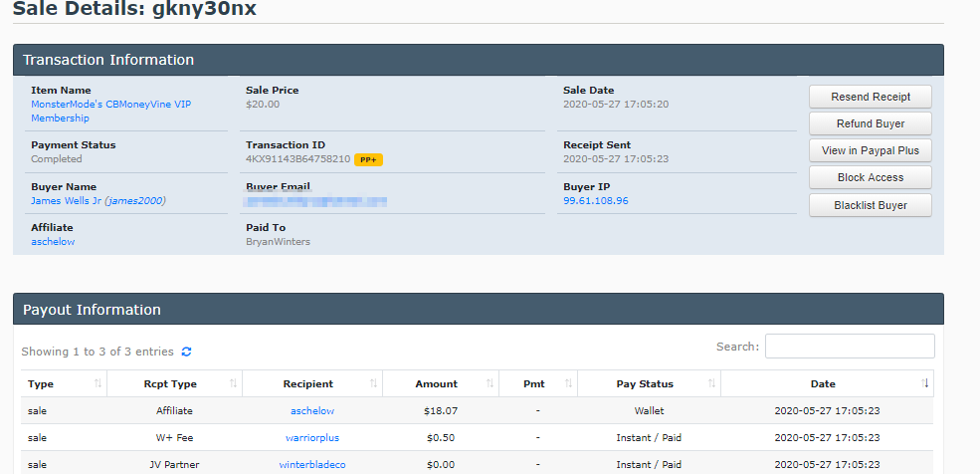Click buyer IP 99.61.108.96 link
This screenshot has width=980, height=474.
point(596,201)
